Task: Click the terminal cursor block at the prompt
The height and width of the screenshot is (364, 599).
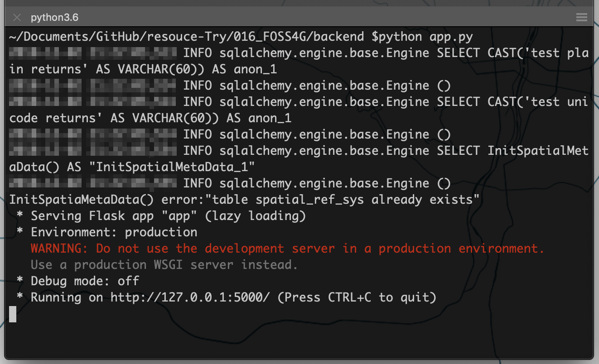Action: (x=13, y=314)
